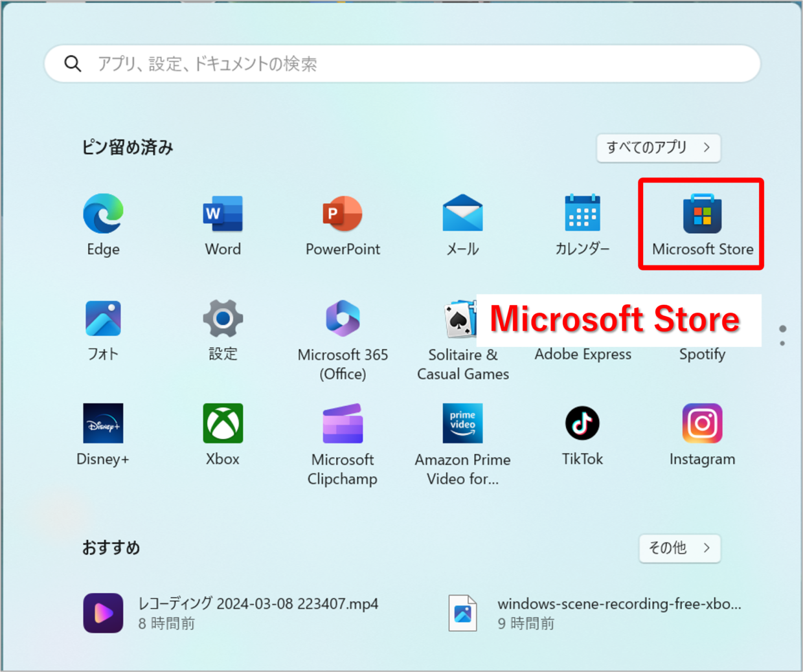
Task: Open the windows-scene-recording-free-xbo image file
Action: (x=596, y=612)
